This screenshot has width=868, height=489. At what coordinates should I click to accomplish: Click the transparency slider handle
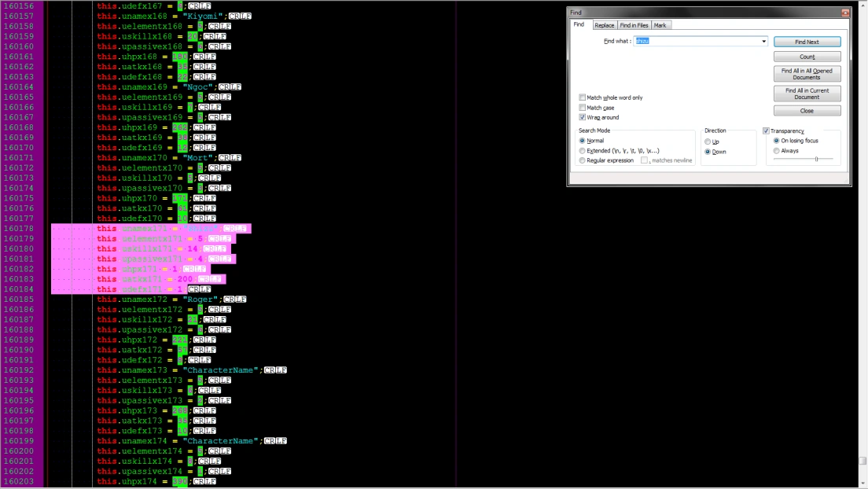pos(817,160)
